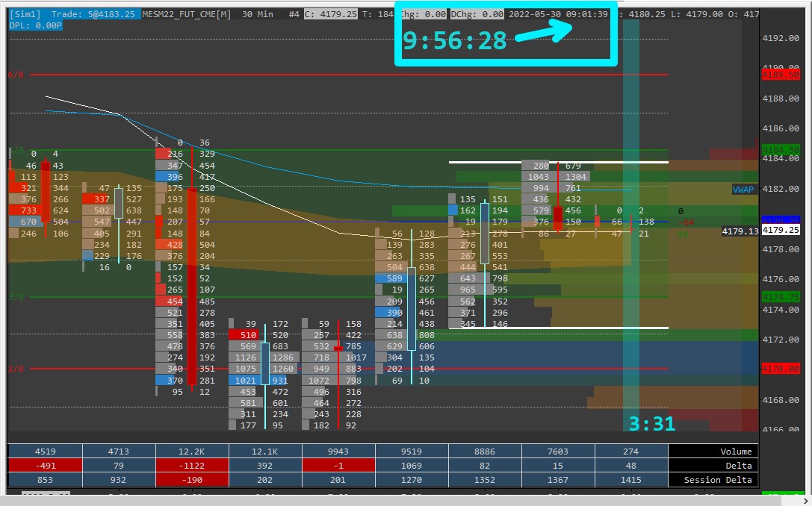Click the black 4179.13 price label
The height and width of the screenshot is (506, 812).
740,231
